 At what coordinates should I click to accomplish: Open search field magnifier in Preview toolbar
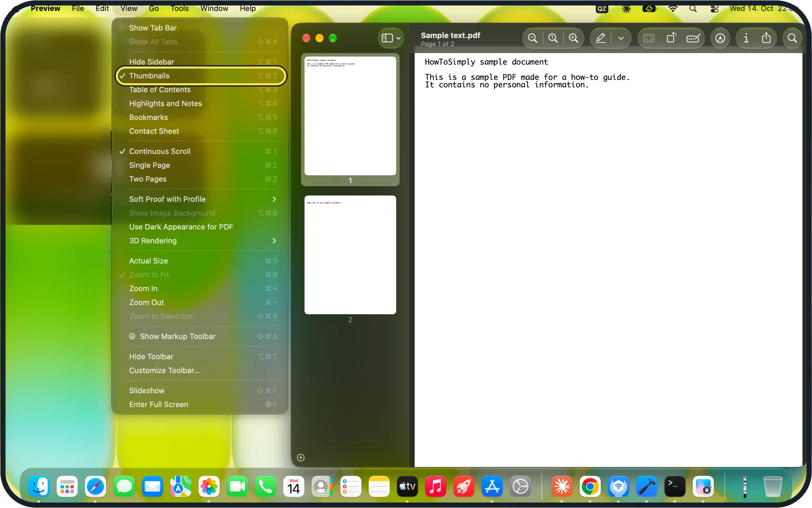(792, 38)
